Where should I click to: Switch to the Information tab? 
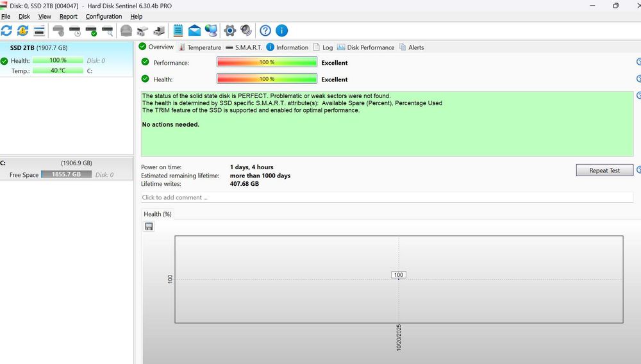pyautogui.click(x=287, y=47)
